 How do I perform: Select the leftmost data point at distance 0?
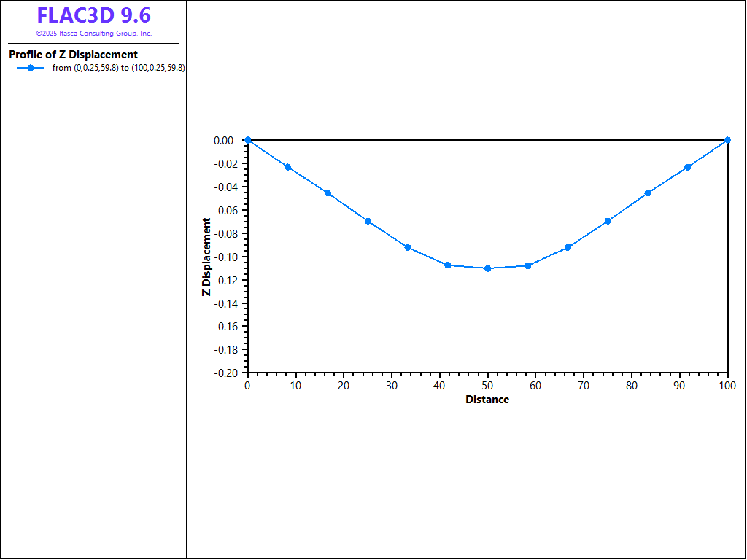248,140
